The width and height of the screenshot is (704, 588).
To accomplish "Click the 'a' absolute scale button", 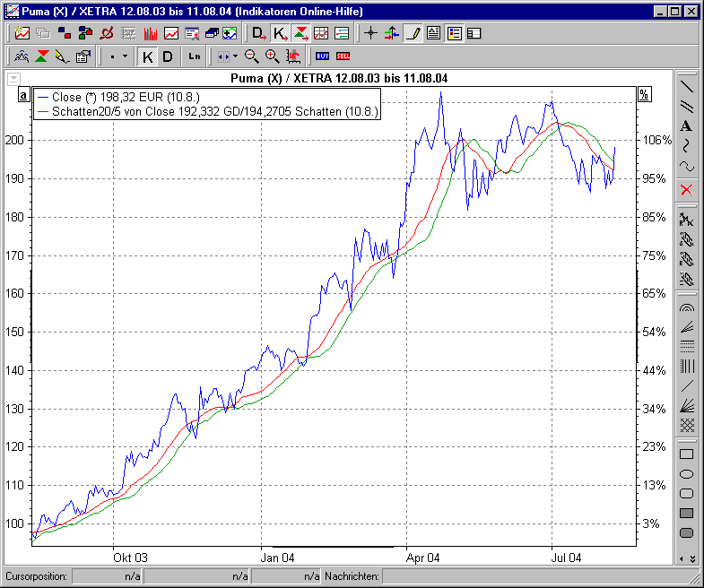I will coord(24,95).
